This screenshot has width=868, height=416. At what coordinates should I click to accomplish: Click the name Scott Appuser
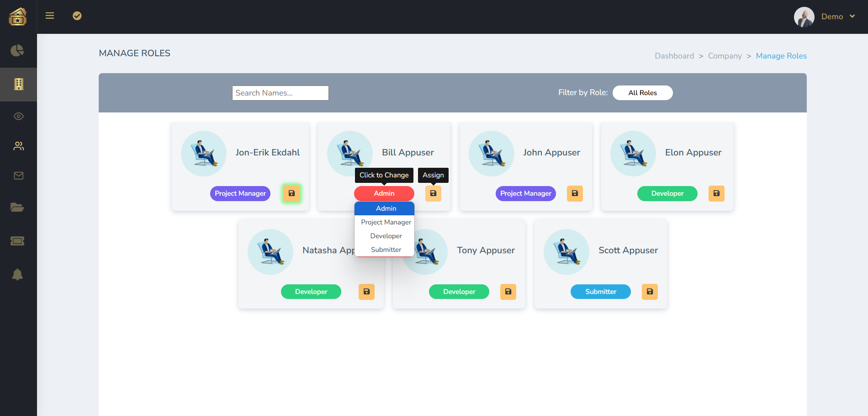click(629, 250)
